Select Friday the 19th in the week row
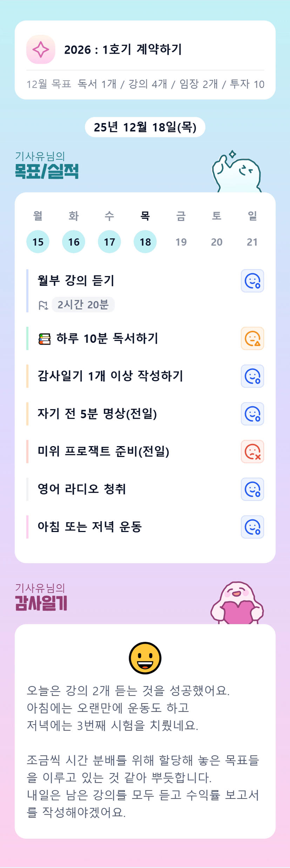 (x=181, y=242)
